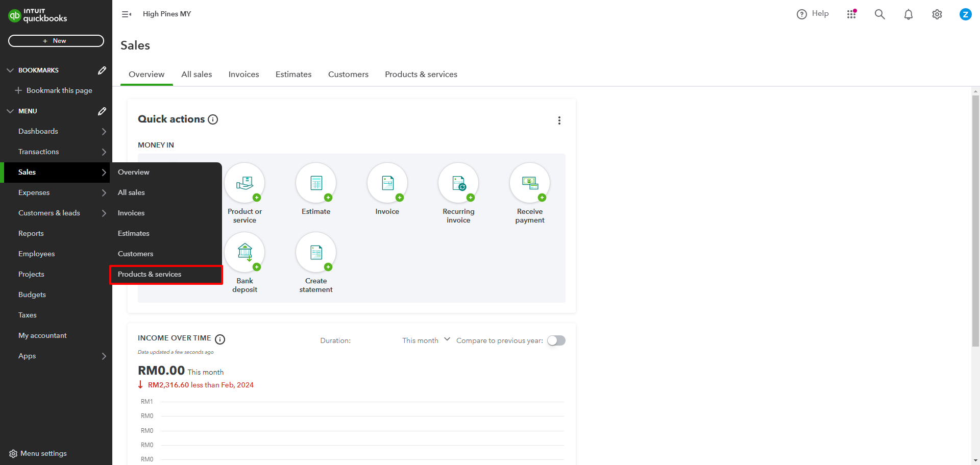Expand Apps submenu chevron

104,356
